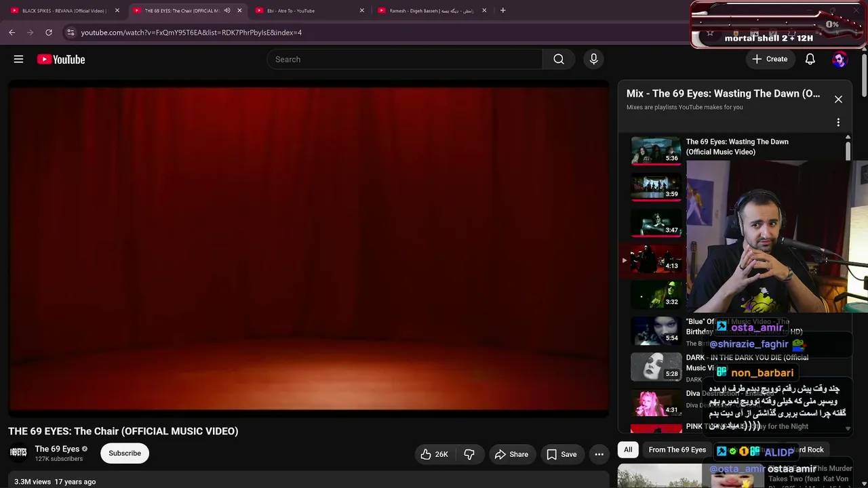Open the Create menu
The height and width of the screenshot is (488, 868).
(x=770, y=59)
